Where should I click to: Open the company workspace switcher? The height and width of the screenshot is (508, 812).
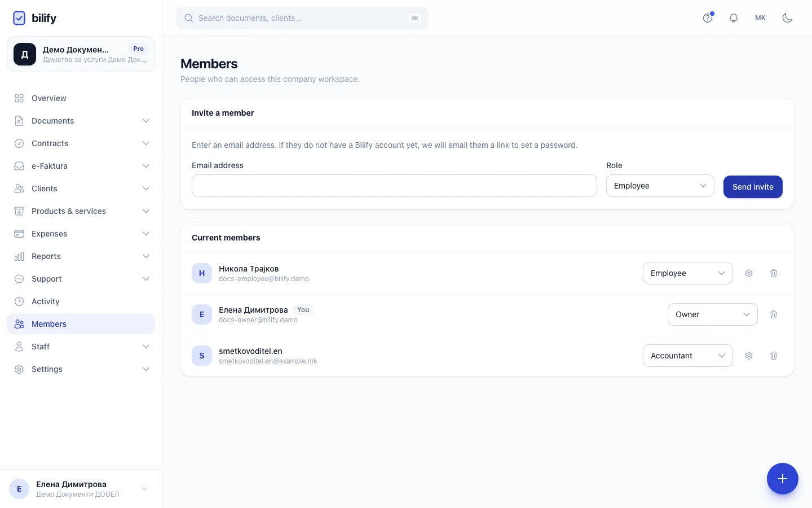coord(81,54)
